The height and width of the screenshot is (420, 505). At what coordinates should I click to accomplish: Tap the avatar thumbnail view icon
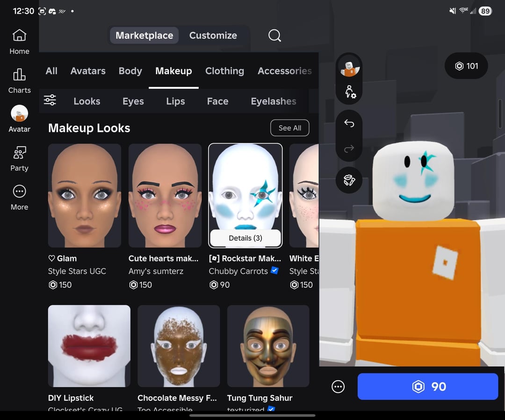coord(349,67)
